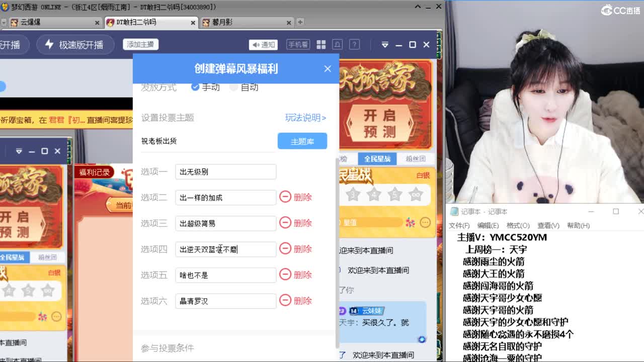The width and height of the screenshot is (644, 362).
Task: Switch to the 粉丝团 tab on the right
Action: pos(416,159)
